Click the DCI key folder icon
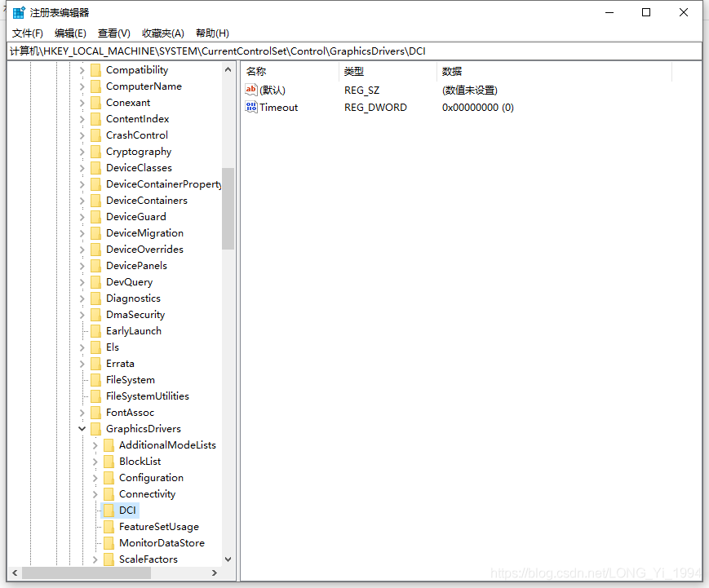The height and width of the screenshot is (588, 709). [109, 510]
